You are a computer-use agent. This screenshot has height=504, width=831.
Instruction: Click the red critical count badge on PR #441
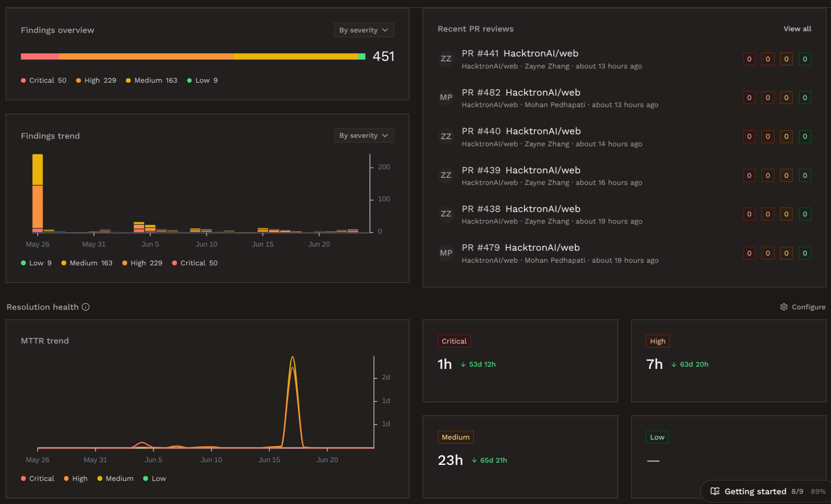[749, 59]
